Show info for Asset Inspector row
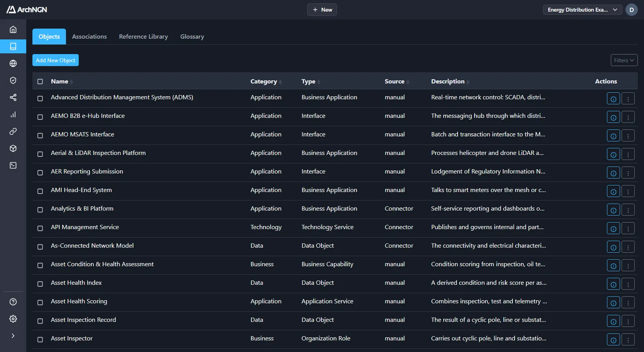The width and height of the screenshot is (644, 352). click(x=613, y=340)
